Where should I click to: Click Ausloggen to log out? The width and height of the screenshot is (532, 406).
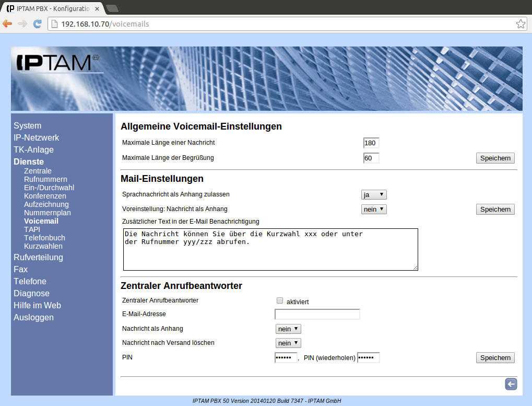click(x=33, y=317)
